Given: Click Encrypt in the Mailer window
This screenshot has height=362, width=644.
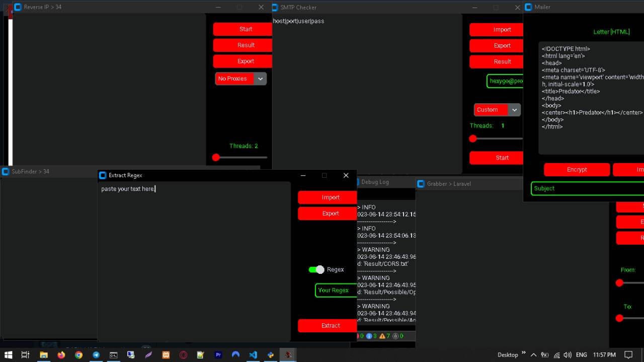Looking at the screenshot, I should [x=577, y=170].
